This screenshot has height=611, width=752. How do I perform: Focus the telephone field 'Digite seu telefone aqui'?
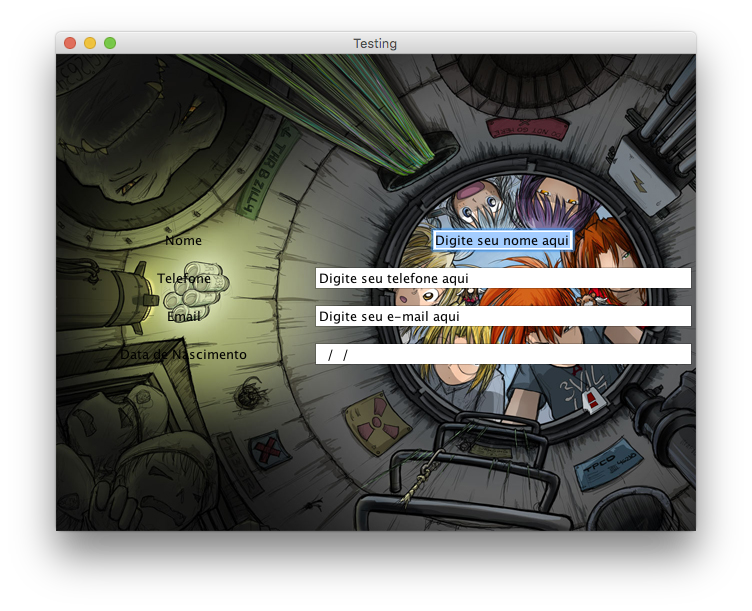pos(503,278)
